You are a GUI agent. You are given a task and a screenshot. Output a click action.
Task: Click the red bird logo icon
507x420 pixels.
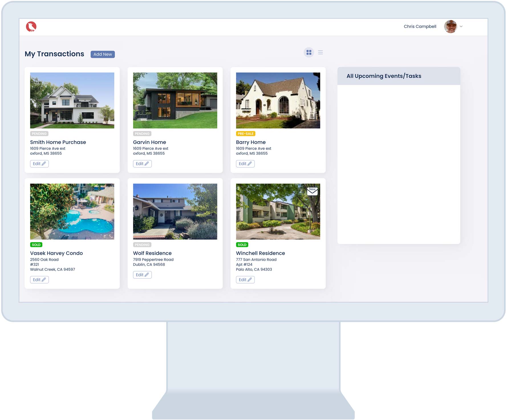31,26
